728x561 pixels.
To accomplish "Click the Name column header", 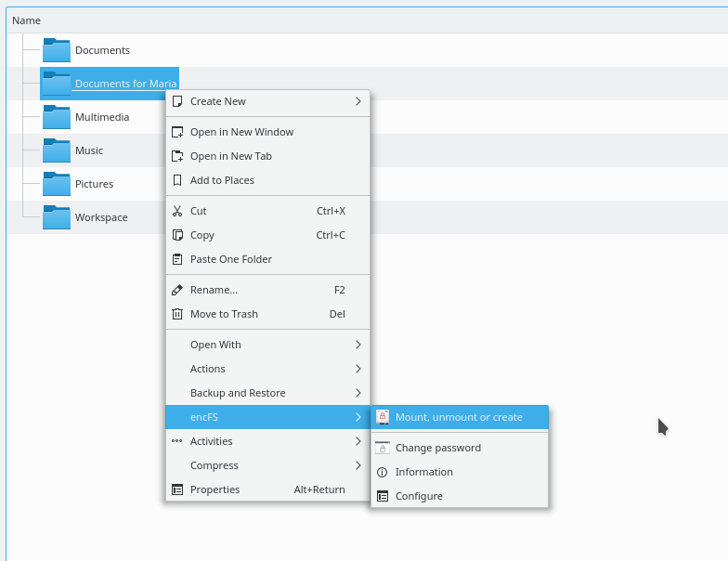I will 26,20.
